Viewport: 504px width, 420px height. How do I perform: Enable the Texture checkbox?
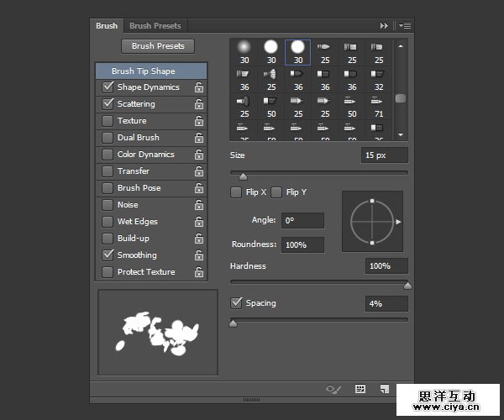108,121
